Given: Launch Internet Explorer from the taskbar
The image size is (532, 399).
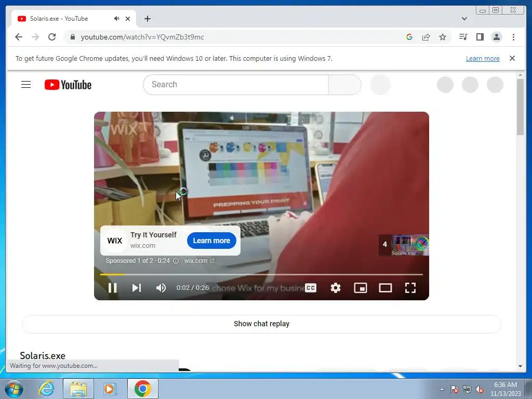Looking at the screenshot, I should tap(46, 389).
